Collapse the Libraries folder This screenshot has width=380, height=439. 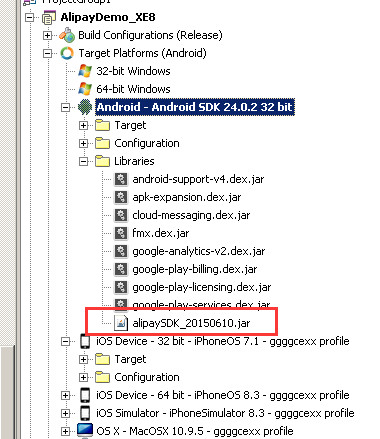pyautogui.click(x=83, y=161)
